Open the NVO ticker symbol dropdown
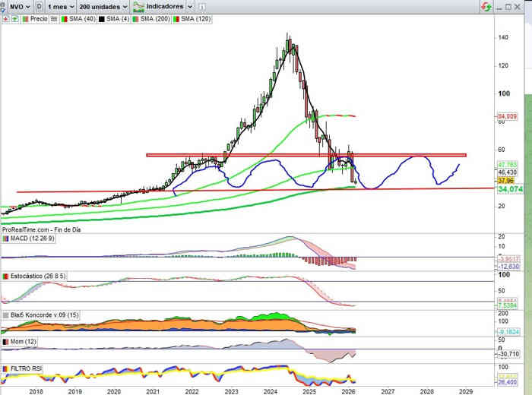Viewport: 532px width, 395px height. [x=17, y=6]
